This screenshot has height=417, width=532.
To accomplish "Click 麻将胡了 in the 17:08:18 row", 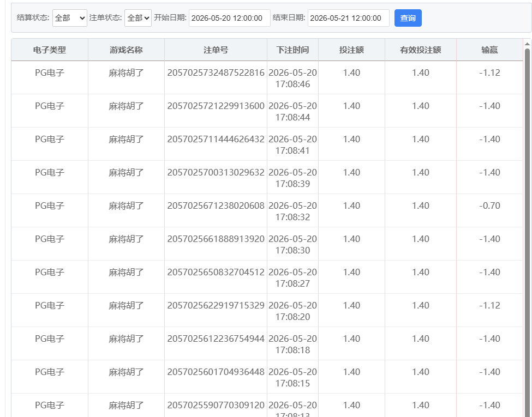I will 126,339.
